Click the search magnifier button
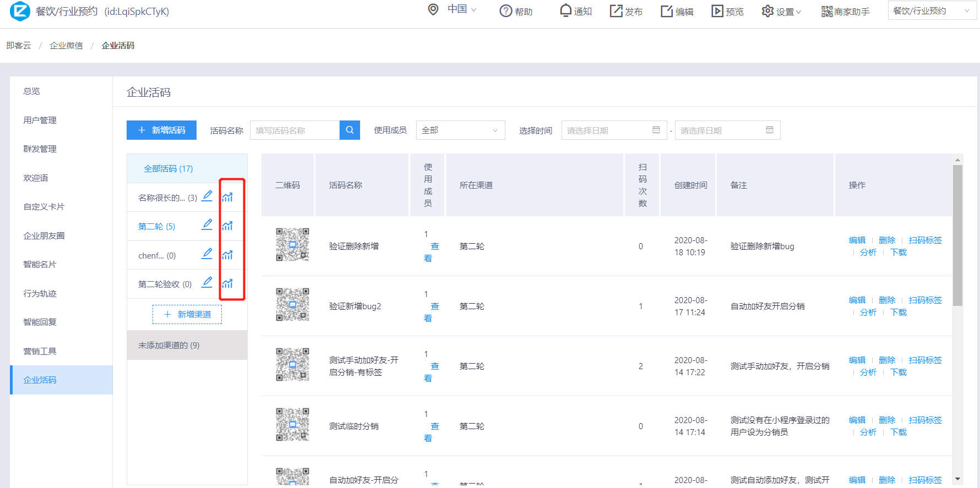980x488 pixels. pos(350,130)
